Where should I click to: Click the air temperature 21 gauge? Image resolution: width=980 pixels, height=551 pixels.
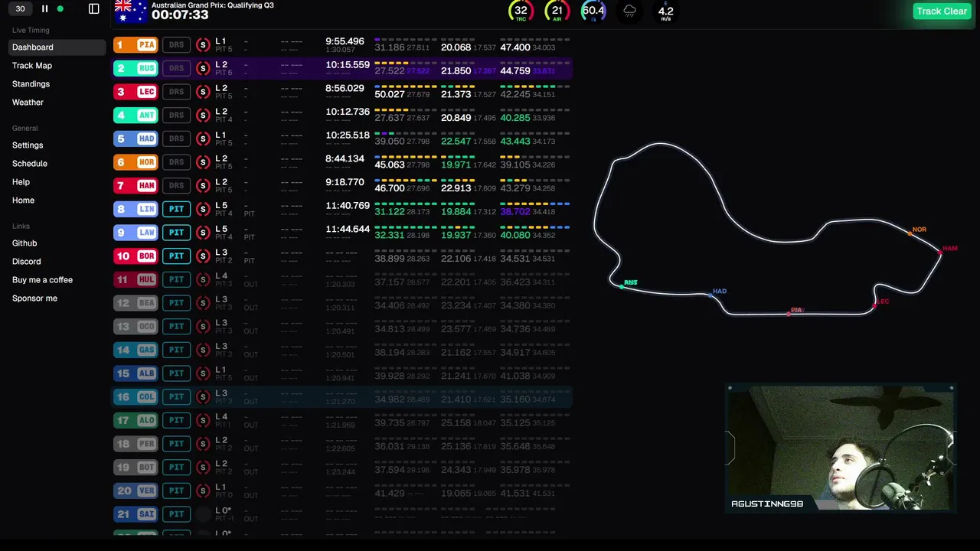tap(557, 11)
